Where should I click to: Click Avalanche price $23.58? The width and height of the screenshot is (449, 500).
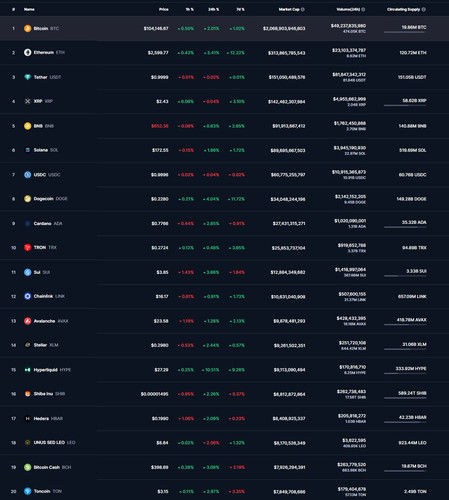pos(161,321)
